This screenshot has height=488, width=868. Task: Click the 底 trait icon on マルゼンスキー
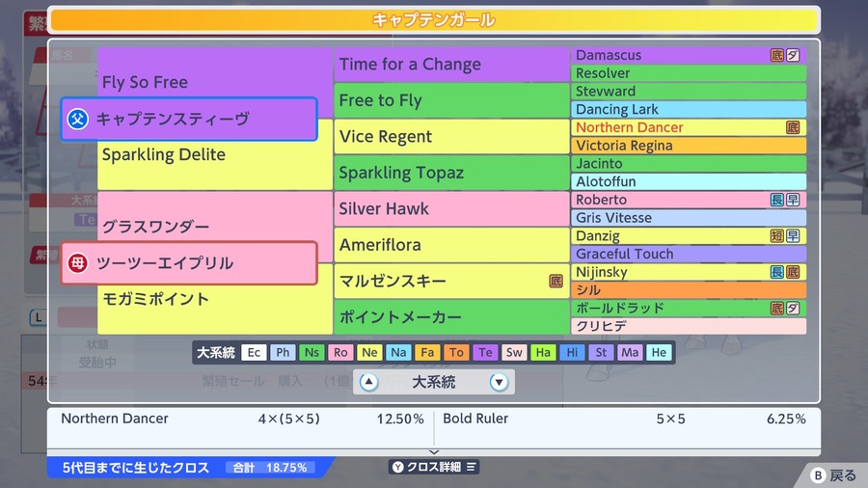click(x=556, y=281)
